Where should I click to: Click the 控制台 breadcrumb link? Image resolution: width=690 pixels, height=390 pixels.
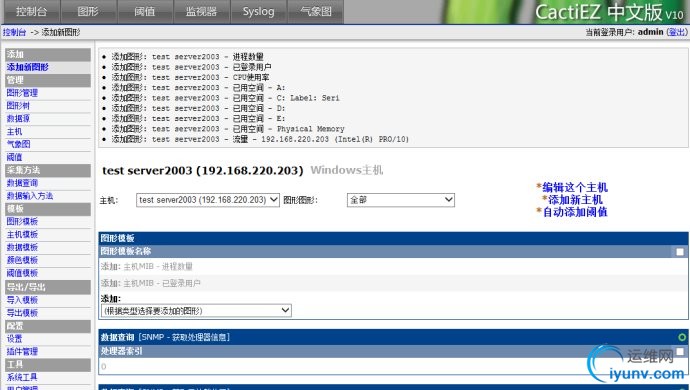coord(14,32)
